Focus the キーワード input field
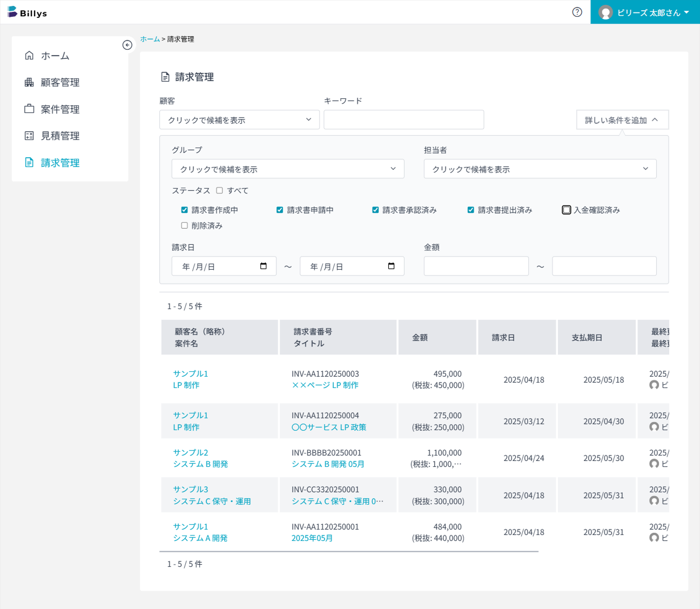700x609 pixels. click(403, 119)
